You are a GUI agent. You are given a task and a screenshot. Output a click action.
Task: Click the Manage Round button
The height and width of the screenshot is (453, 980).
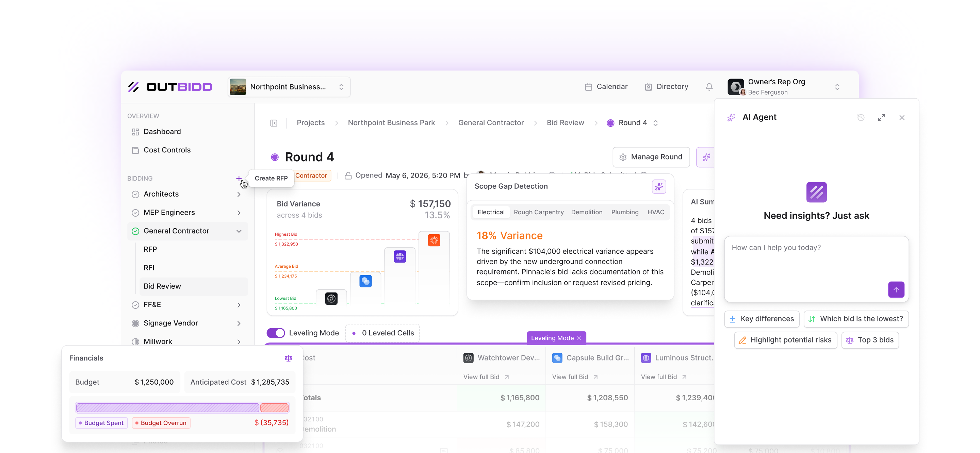[651, 157]
